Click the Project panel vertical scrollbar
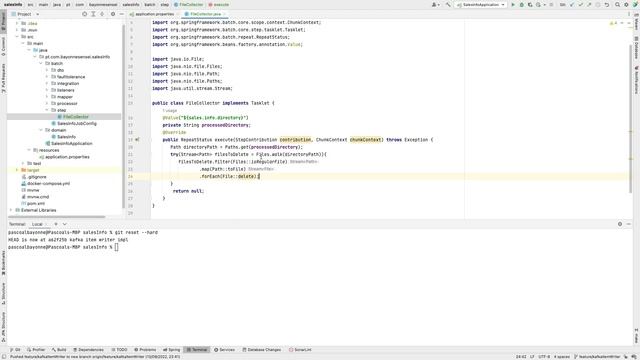Screen dimensions: 640x360 pos(123,116)
